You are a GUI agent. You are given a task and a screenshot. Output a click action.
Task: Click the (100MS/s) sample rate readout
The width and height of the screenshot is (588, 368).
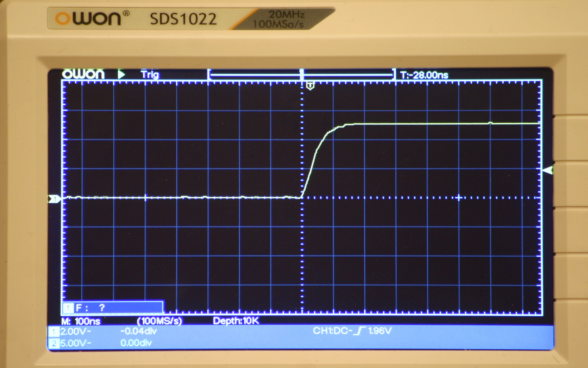point(159,321)
